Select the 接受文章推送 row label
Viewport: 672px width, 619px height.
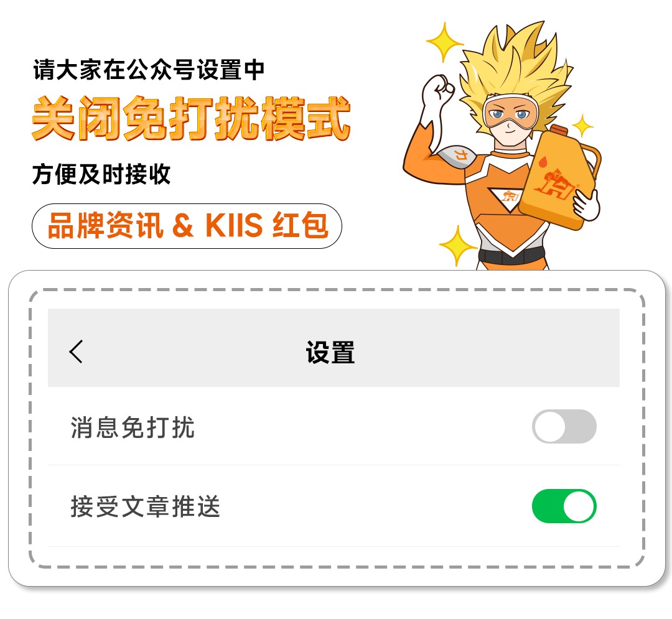pos(145,506)
